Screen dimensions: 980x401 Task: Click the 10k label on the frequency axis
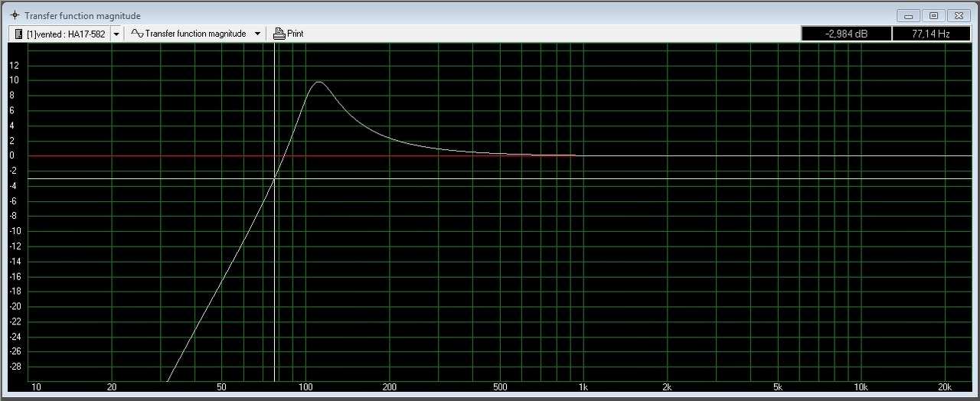click(861, 387)
